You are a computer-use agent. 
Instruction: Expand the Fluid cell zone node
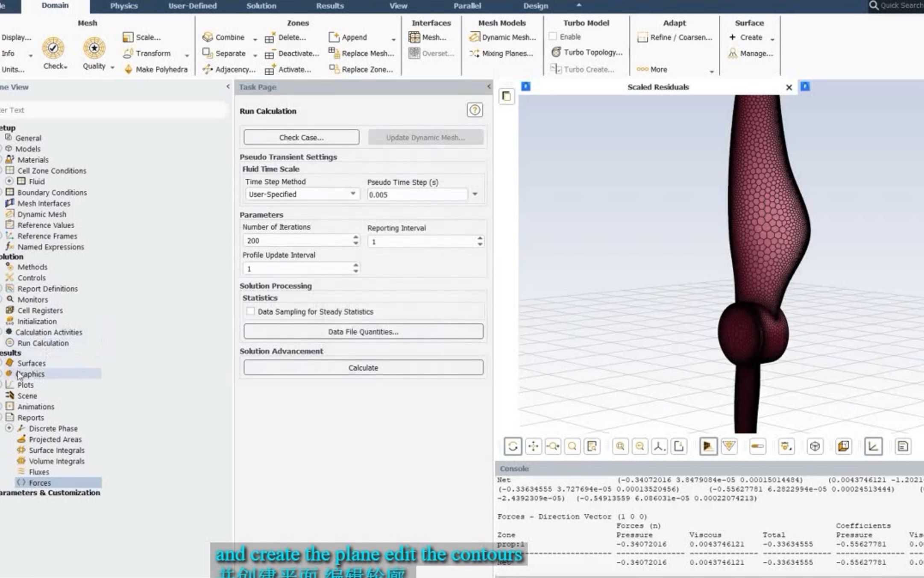tap(9, 181)
